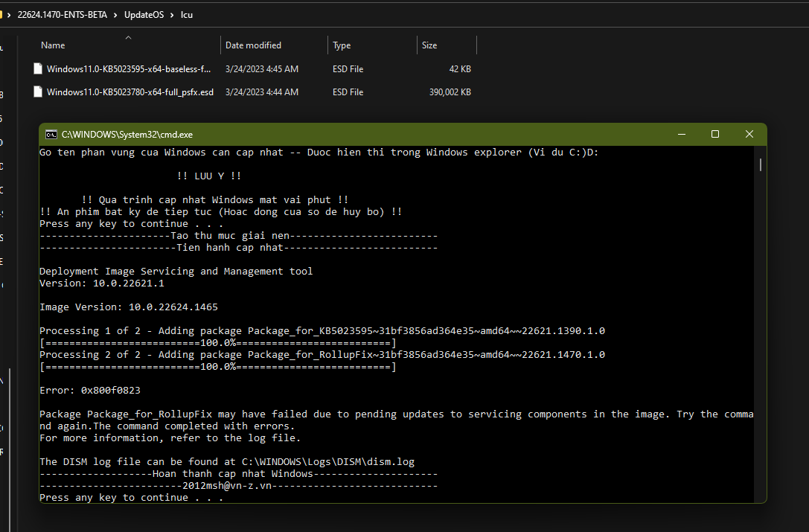Image resolution: width=809 pixels, height=532 pixels.
Task: Click the Deployment Image Servicing tool line
Action: pos(176,272)
